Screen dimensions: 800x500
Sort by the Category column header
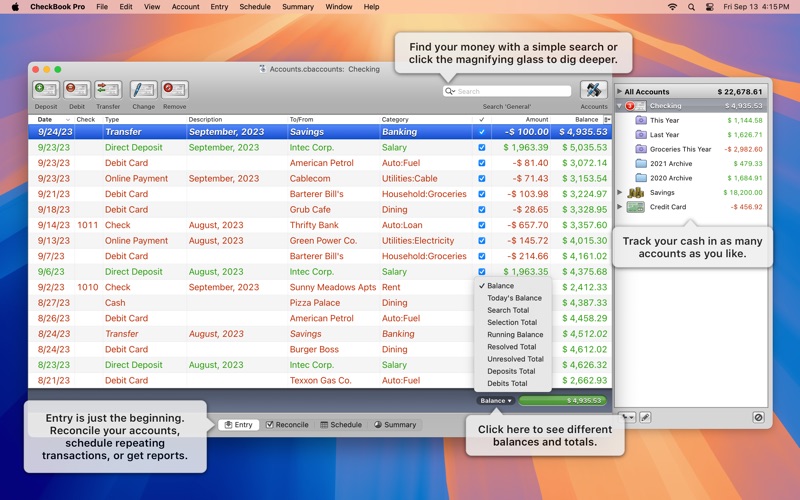[x=426, y=119]
